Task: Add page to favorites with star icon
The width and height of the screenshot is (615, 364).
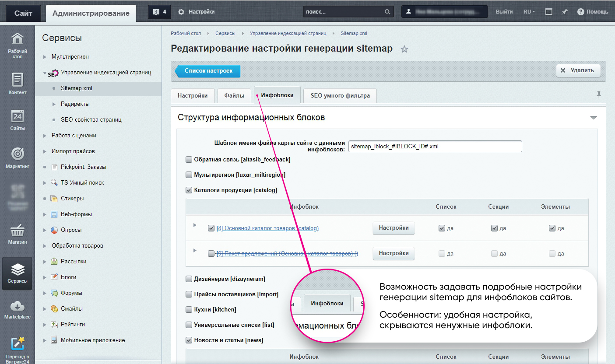Action: pyautogui.click(x=404, y=49)
